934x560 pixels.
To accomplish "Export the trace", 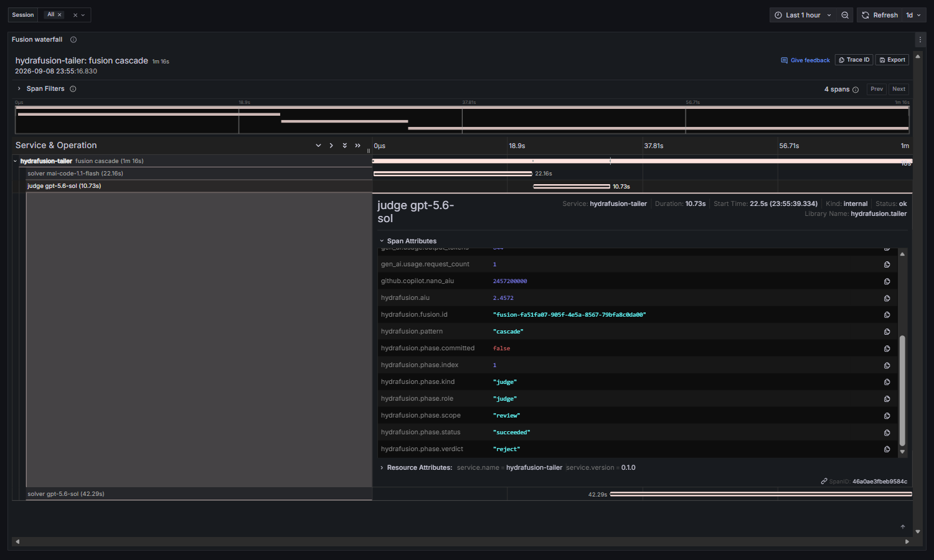I will 892,60.
